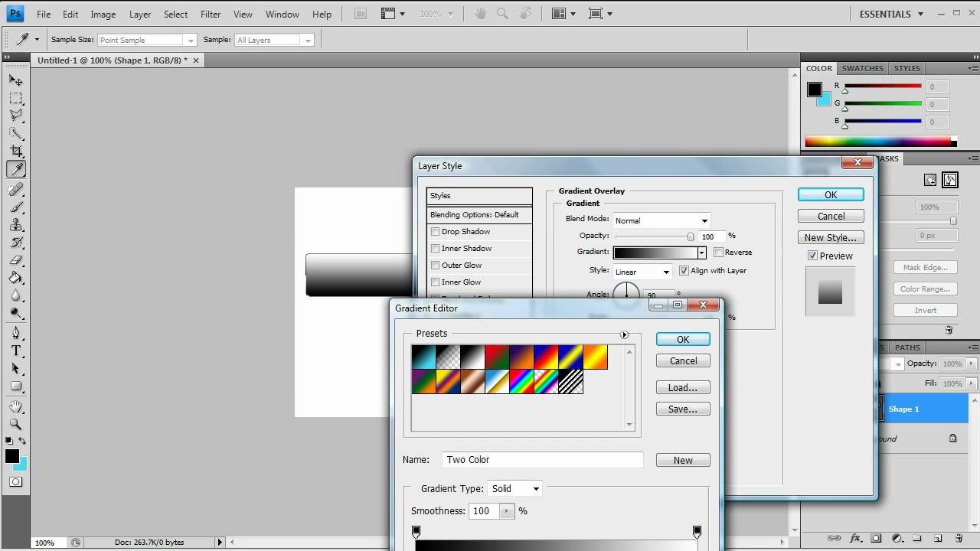Enable Inner Shadow effect
Screen dimensions: 980x551
[x=436, y=249]
